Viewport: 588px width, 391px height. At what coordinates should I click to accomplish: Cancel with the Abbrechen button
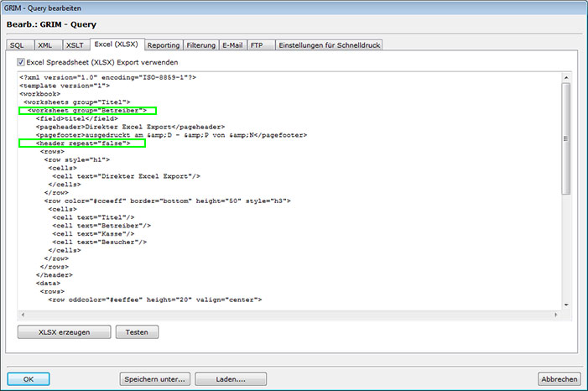point(559,378)
